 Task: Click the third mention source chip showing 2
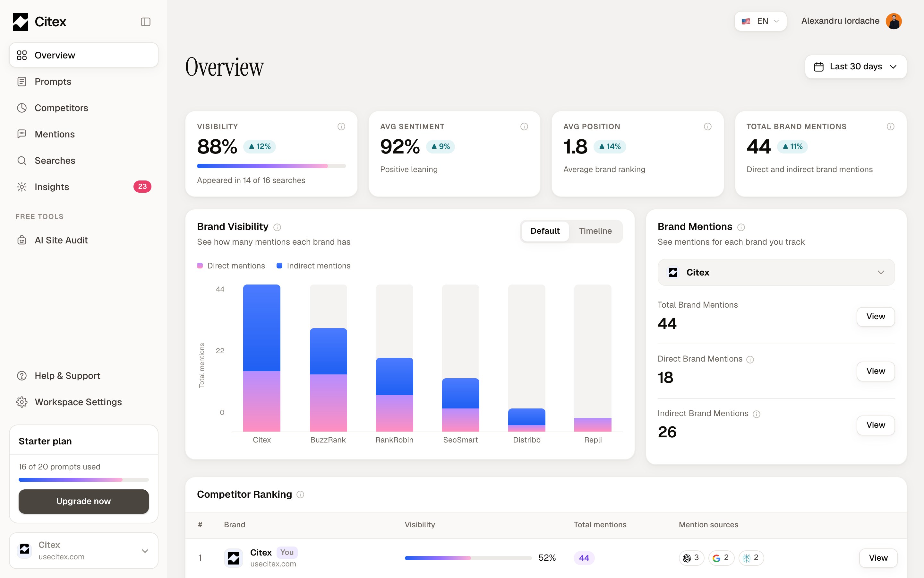(751, 558)
